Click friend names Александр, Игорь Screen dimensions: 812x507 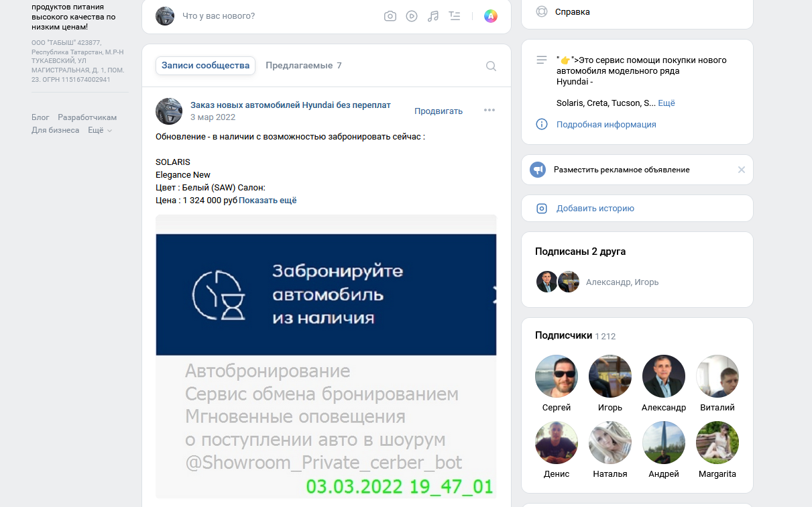pos(622,282)
